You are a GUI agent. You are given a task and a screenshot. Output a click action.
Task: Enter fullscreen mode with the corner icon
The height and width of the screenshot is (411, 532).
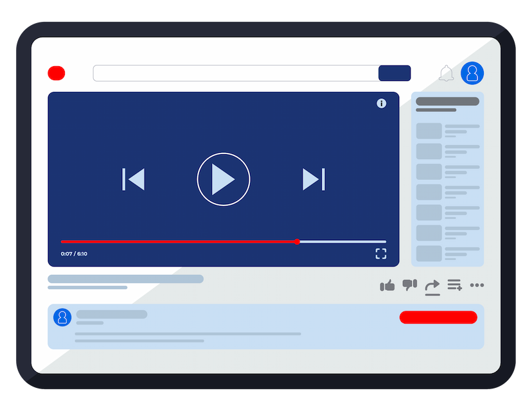point(380,254)
